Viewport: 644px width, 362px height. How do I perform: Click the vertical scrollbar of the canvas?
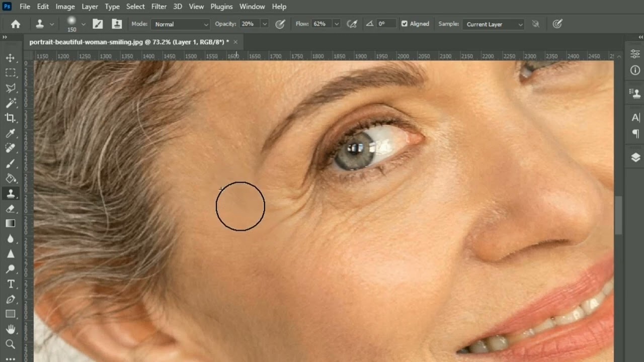pyautogui.click(x=619, y=215)
